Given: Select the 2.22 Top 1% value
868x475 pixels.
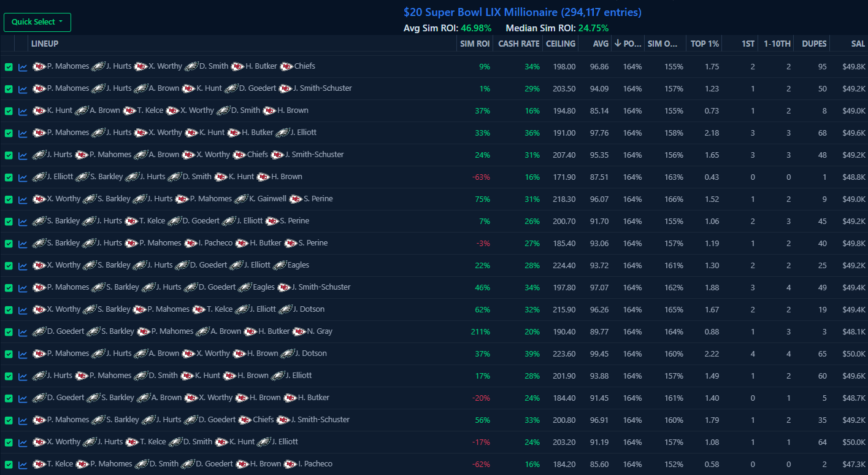Looking at the screenshot, I should (711, 353).
